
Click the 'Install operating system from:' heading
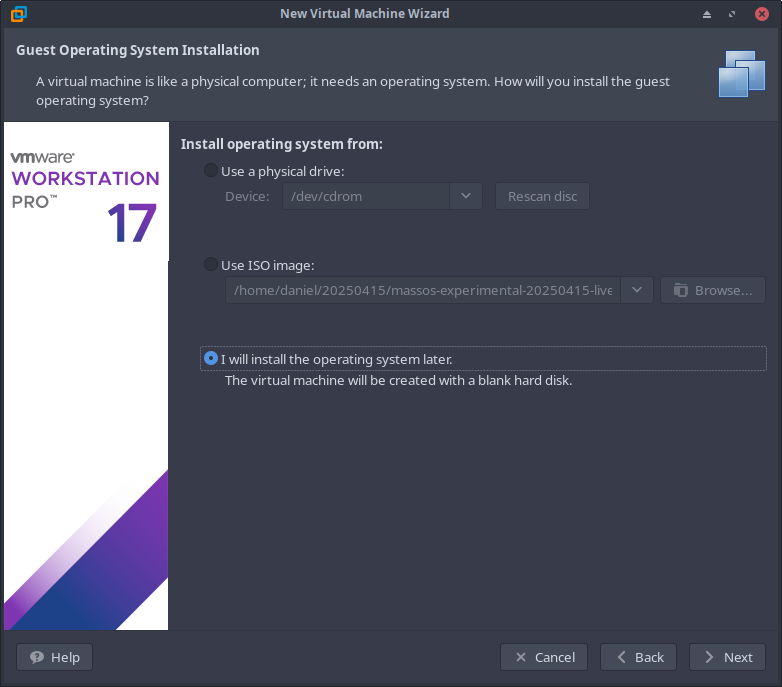click(x=282, y=144)
